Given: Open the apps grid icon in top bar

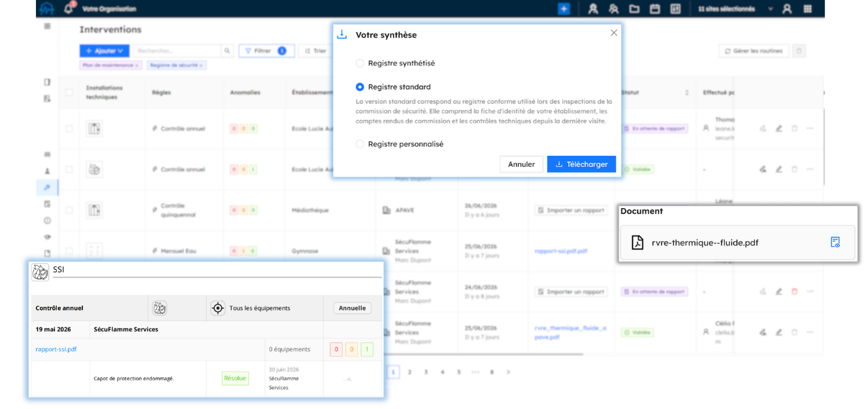Looking at the screenshot, I should click(x=808, y=9).
